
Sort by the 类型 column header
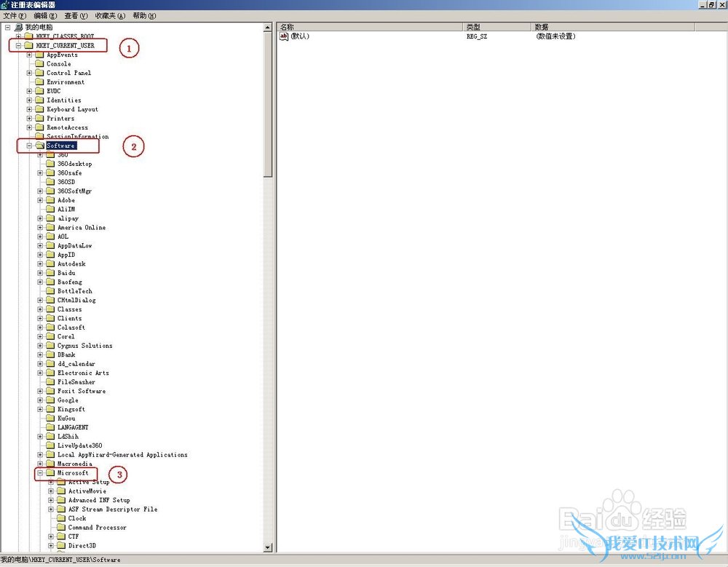coord(496,27)
